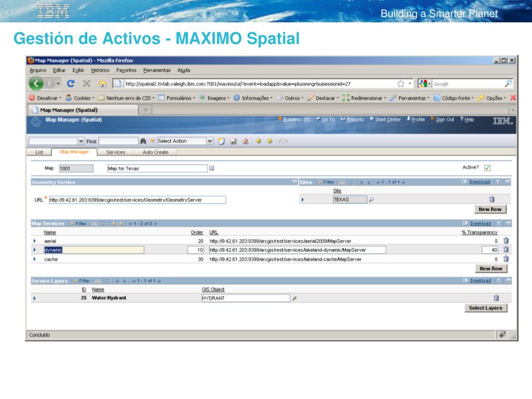The image size is (532, 399).
Task: Save the map with the disk icon
Action: click(233, 141)
